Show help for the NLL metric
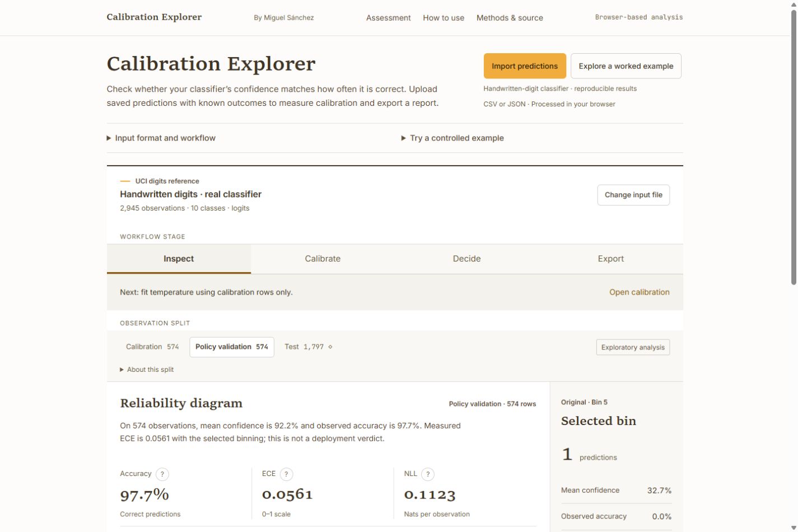 point(428,474)
